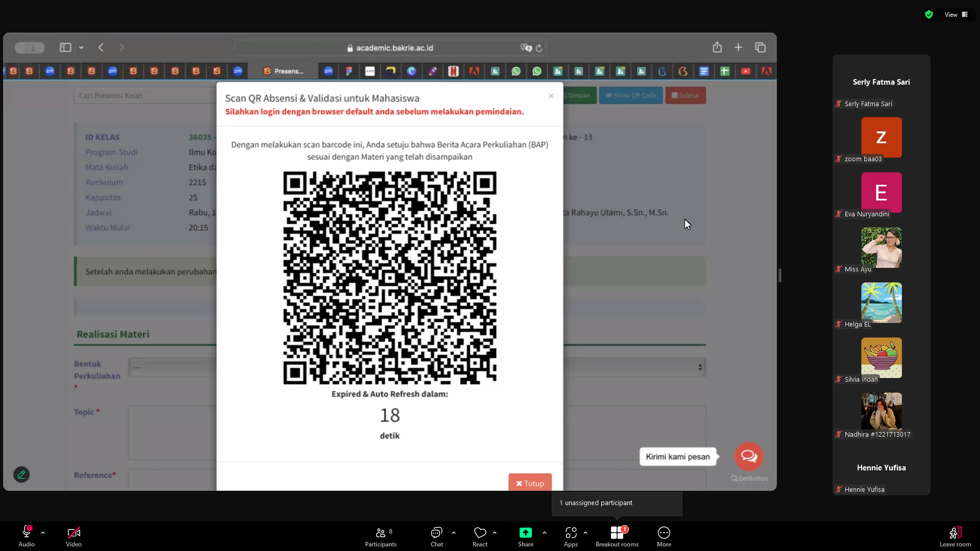Select the Presens... browser tab
The height and width of the screenshot is (551, 980).
coord(283,71)
